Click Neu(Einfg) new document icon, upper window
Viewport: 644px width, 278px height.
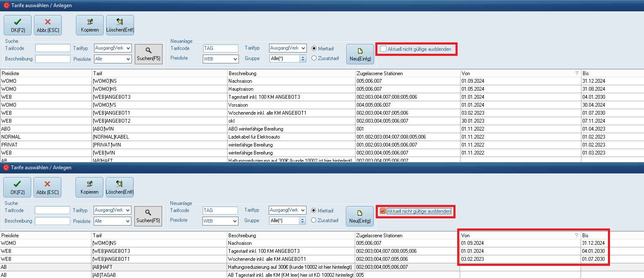(360, 54)
